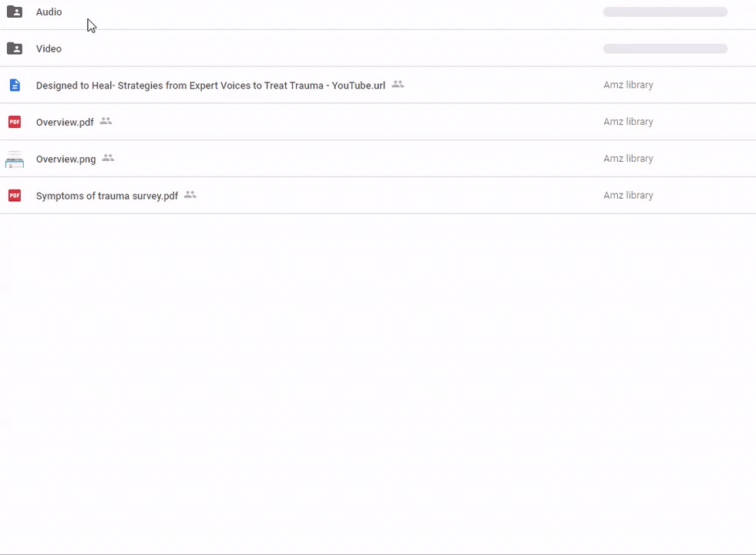Viewport: 756px width, 555px height.
Task: Select the Overview.pdf file name
Action: (x=65, y=123)
